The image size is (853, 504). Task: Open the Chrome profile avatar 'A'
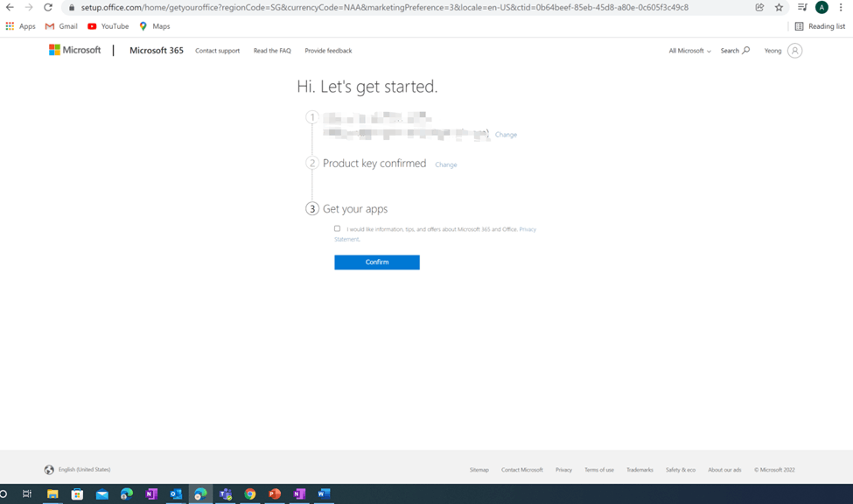click(x=822, y=7)
